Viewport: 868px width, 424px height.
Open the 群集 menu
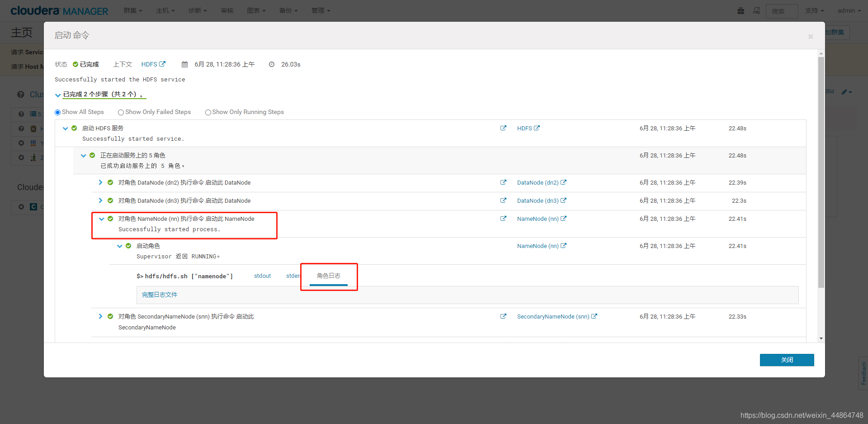click(x=133, y=10)
